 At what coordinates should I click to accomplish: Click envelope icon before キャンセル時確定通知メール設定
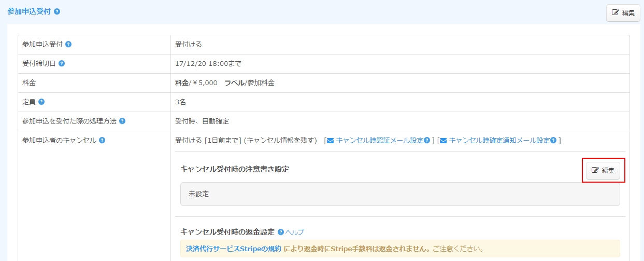tap(443, 141)
